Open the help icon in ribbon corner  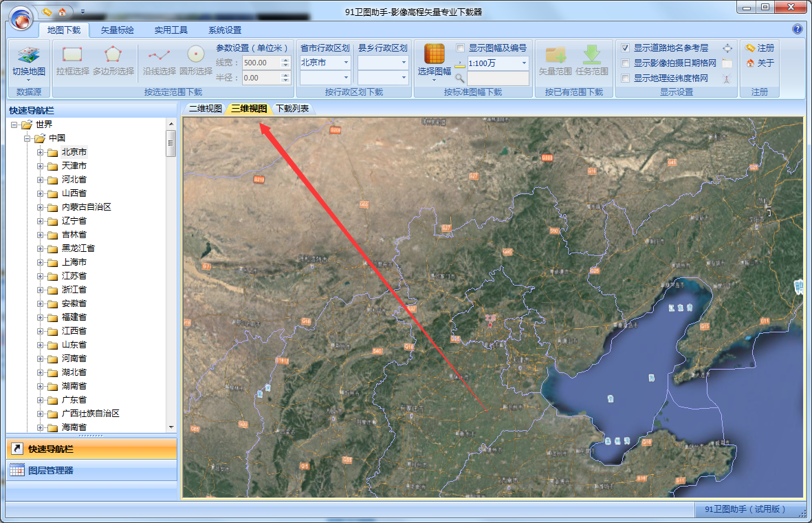tap(798, 30)
